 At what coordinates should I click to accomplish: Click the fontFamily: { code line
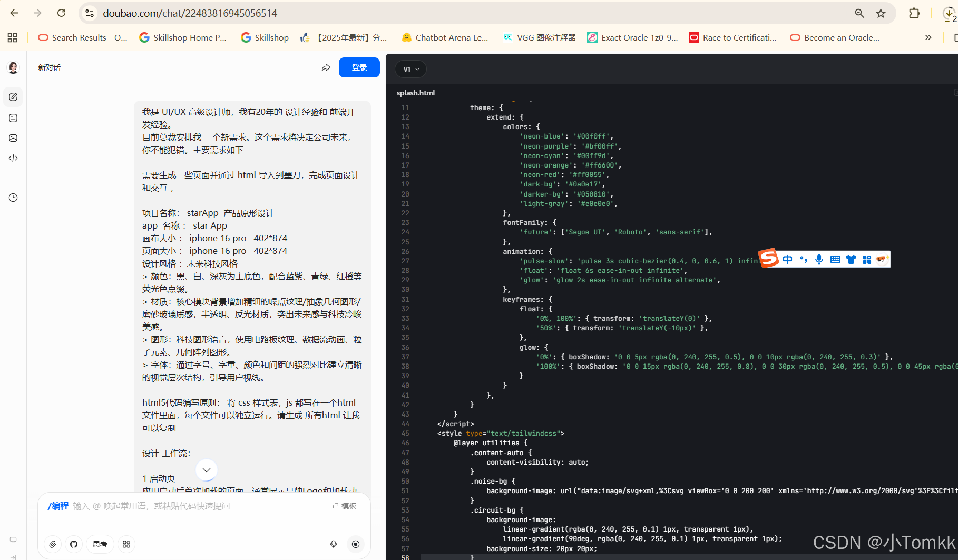pyautogui.click(x=530, y=222)
